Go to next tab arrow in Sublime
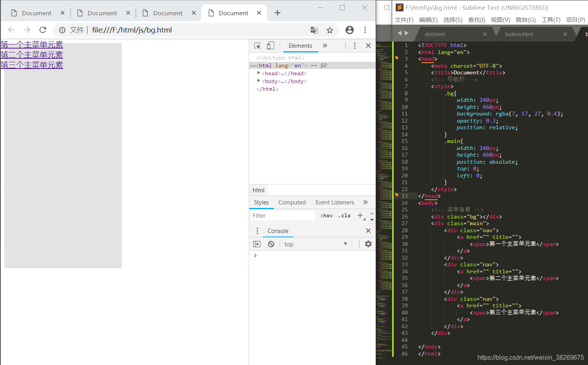The width and height of the screenshot is (588, 365). (407, 33)
